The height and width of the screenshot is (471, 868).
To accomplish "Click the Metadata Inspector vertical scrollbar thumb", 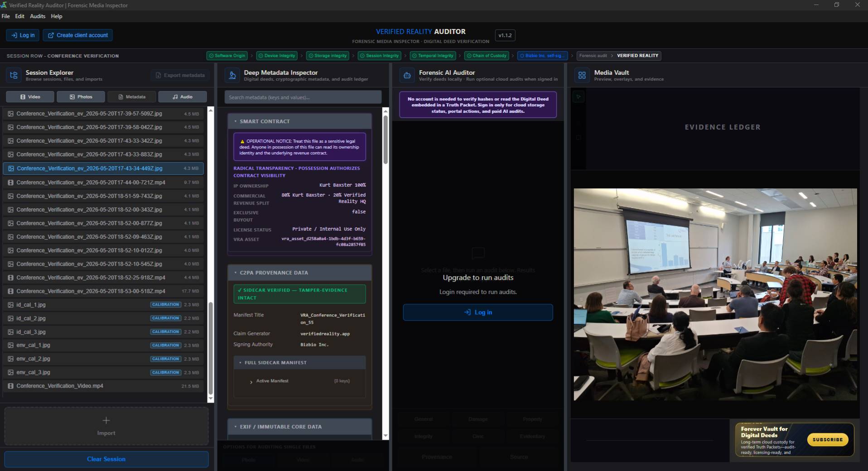I will click(386, 139).
